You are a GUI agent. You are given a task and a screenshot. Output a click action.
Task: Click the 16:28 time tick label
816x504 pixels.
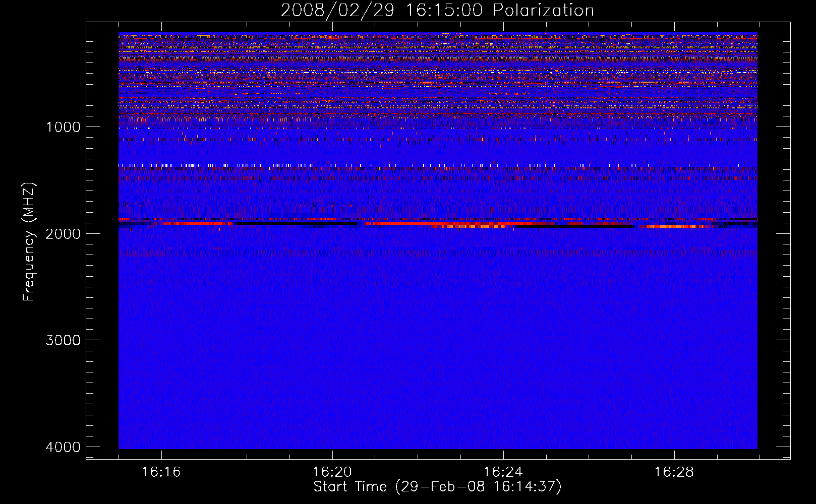[x=674, y=472]
